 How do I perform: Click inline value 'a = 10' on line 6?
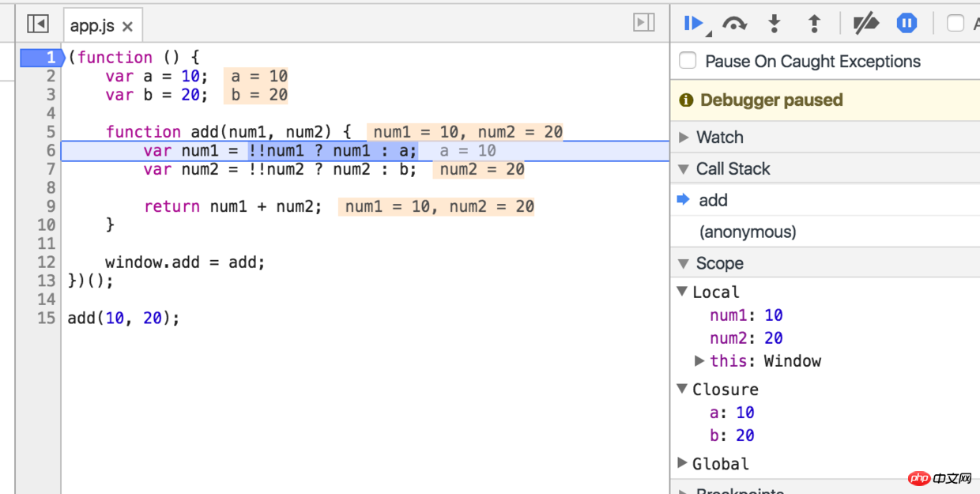tap(468, 150)
